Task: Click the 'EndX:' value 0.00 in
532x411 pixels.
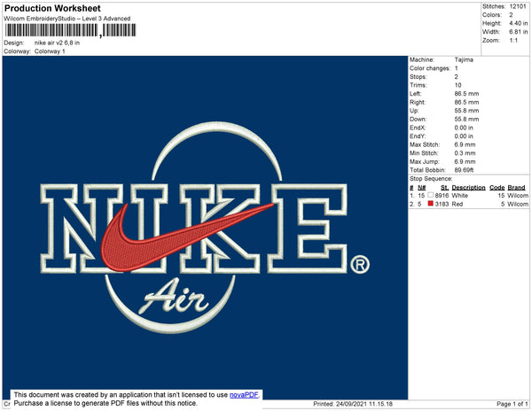Action: coord(464,128)
